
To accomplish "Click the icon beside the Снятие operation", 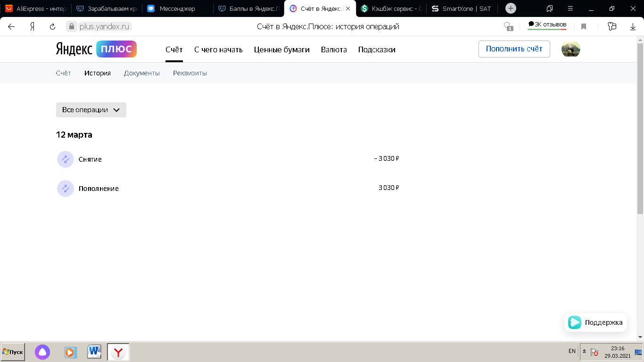I will point(66,159).
